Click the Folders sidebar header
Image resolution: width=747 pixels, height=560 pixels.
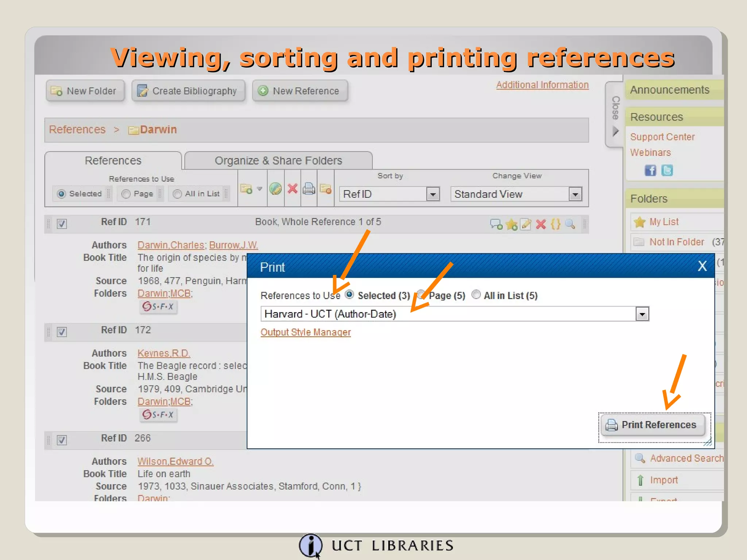coord(674,199)
